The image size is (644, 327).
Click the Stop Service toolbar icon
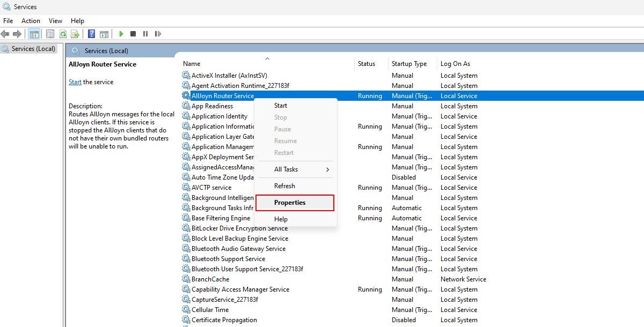pyautogui.click(x=133, y=34)
